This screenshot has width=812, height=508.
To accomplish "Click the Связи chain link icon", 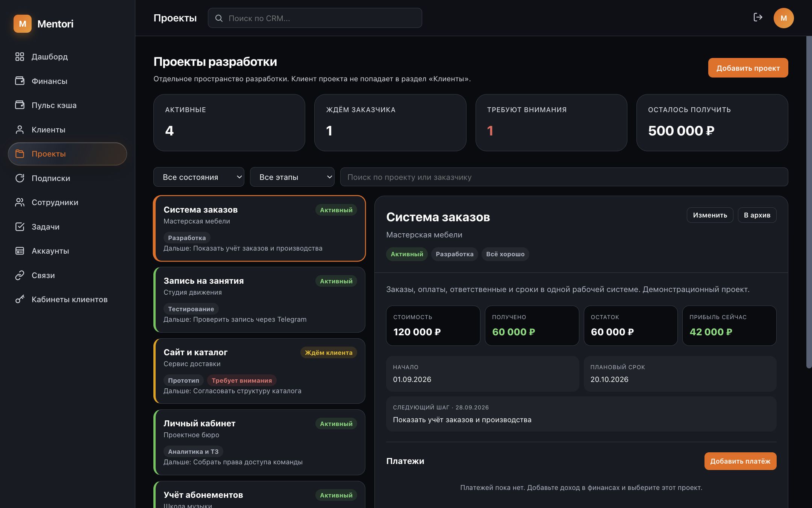I will pos(20,275).
